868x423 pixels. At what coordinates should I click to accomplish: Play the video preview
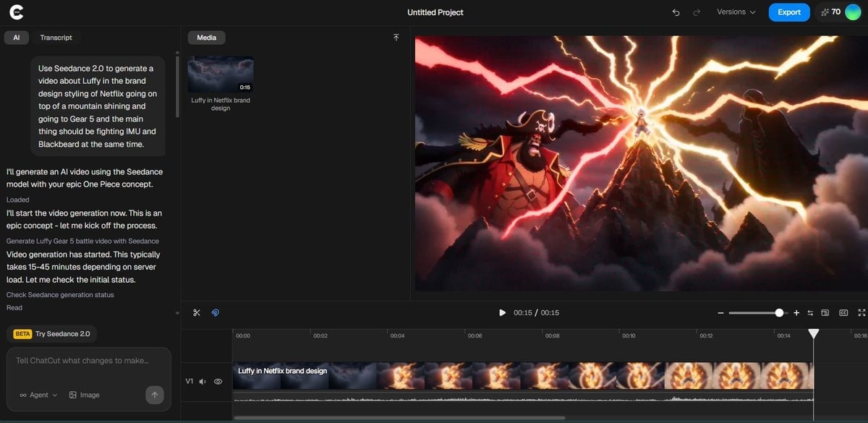coord(502,313)
